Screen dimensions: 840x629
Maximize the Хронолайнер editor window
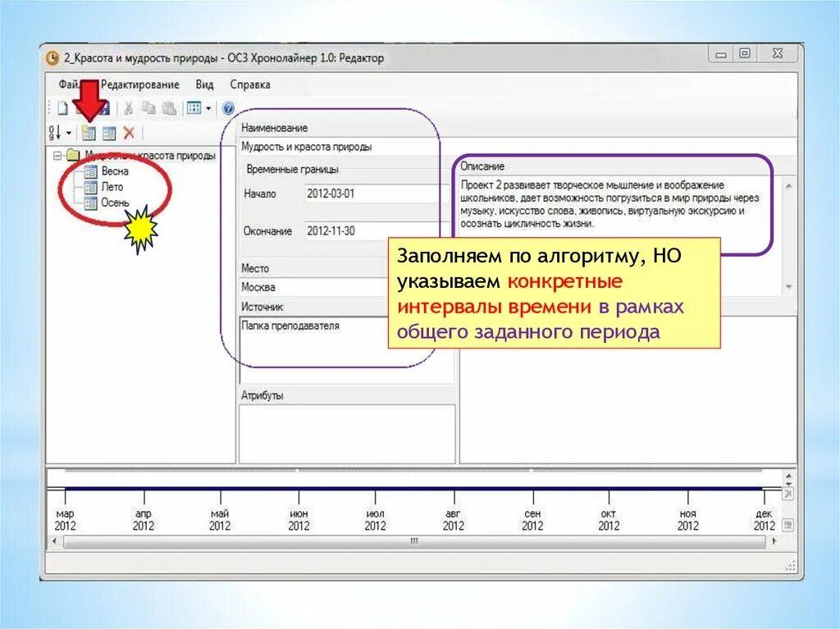click(x=745, y=53)
